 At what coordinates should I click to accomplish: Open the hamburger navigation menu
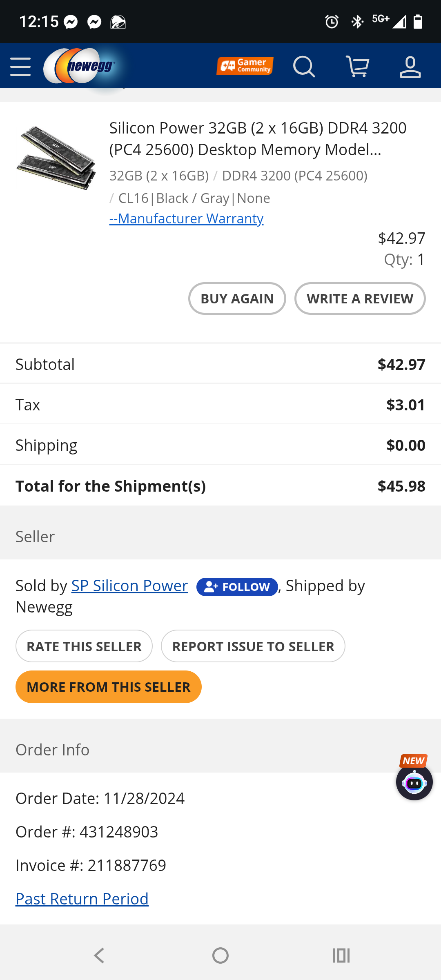coord(20,67)
